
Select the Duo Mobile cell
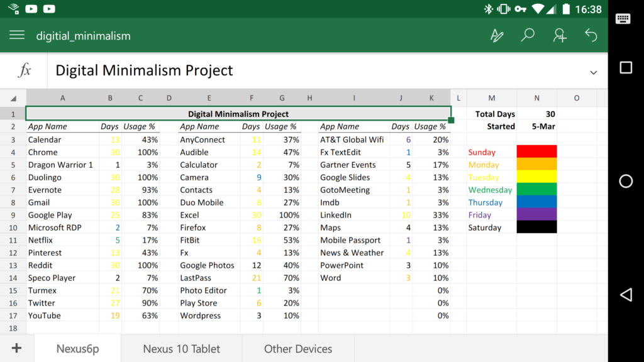pos(209,202)
